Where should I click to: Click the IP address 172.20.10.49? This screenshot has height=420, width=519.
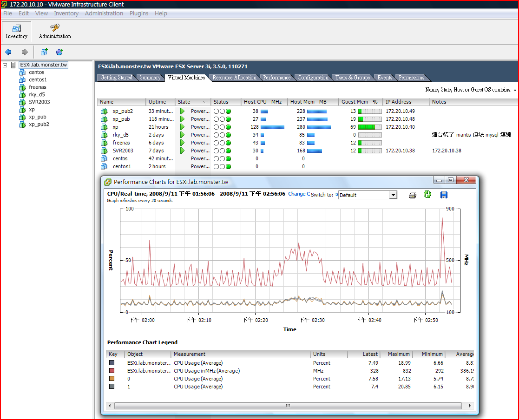click(x=400, y=111)
